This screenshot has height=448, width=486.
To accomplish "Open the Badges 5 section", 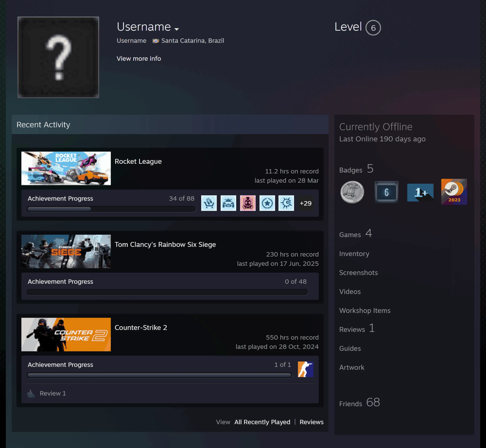I will coord(356,169).
